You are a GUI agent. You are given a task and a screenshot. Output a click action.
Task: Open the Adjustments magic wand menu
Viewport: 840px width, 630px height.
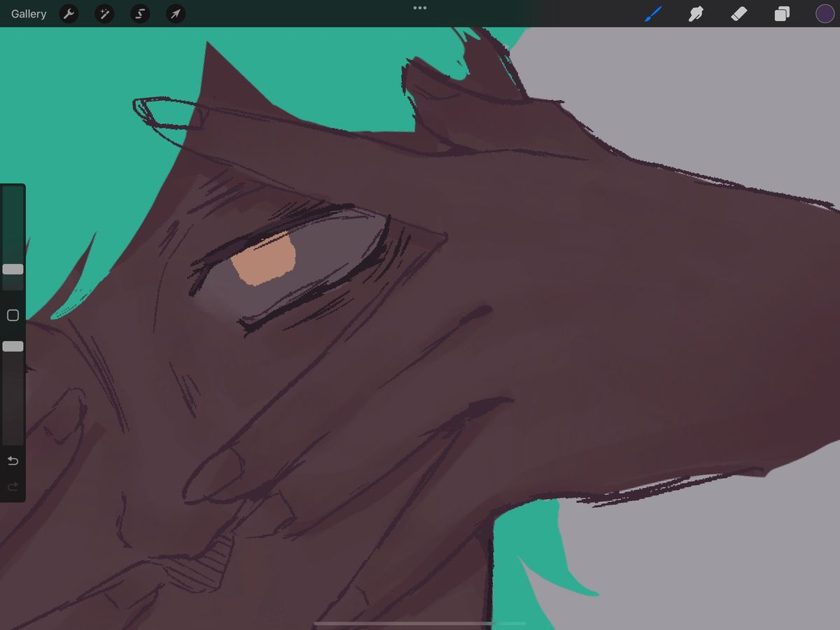point(104,13)
